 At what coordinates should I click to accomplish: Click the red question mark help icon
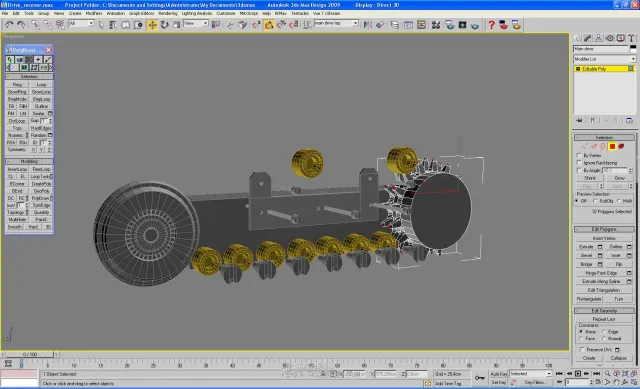491,25
